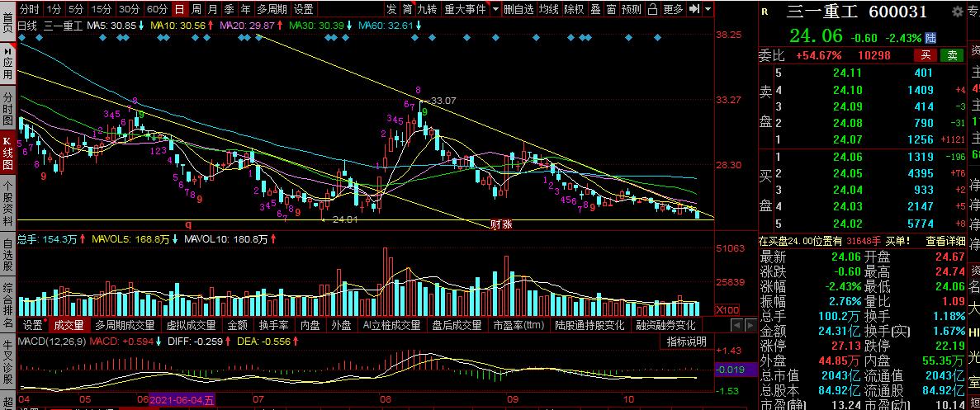Switch to the 年 yearly period

pyautogui.click(x=246, y=9)
